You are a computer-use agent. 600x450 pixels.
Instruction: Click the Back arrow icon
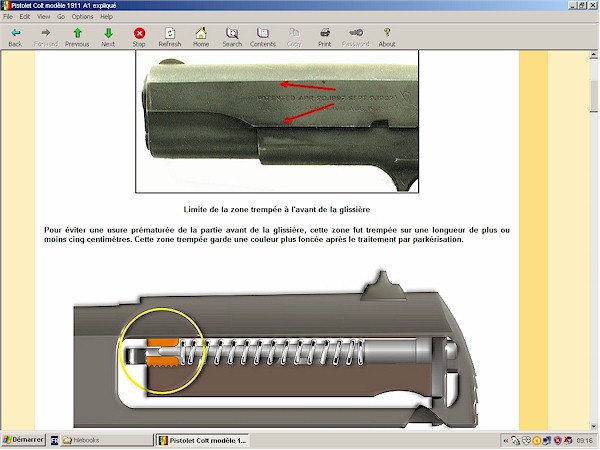point(15,33)
